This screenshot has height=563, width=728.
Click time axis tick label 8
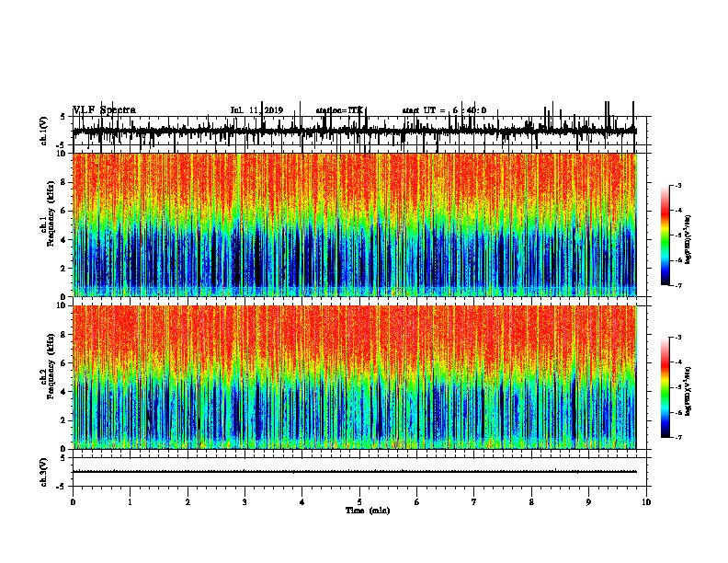tap(531, 502)
